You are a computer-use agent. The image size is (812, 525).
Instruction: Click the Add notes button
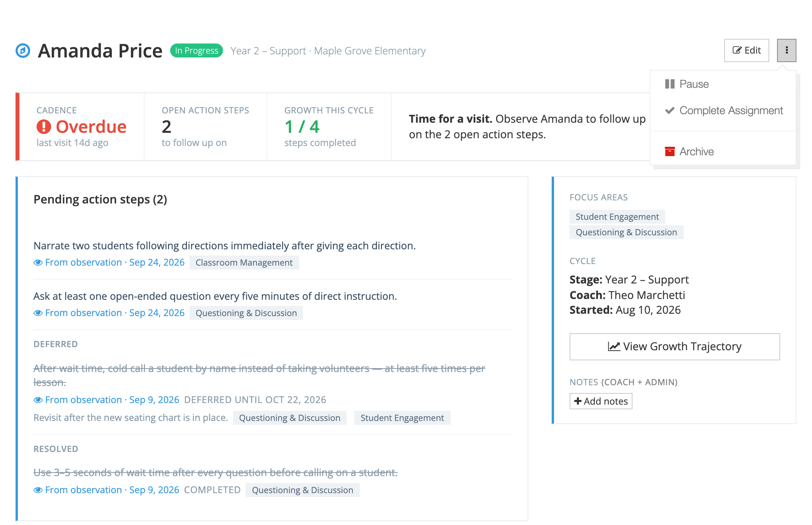click(x=601, y=401)
